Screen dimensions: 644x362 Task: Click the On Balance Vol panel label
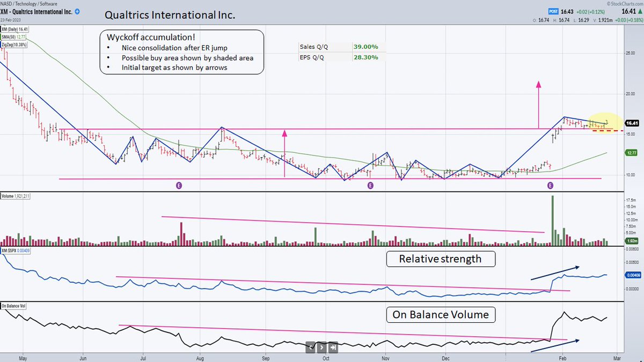tap(14, 306)
